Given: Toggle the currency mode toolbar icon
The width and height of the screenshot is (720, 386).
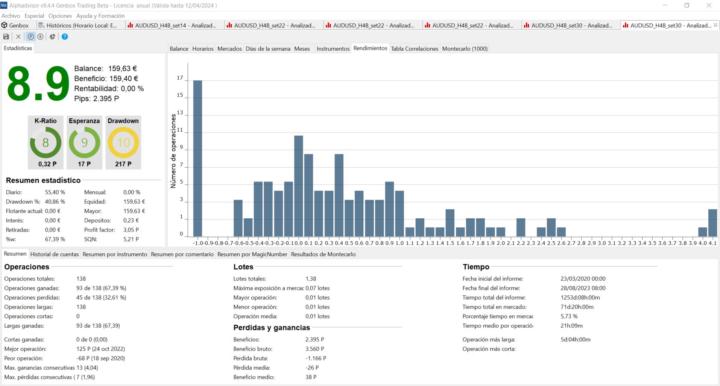Looking at the screenshot, I should click(x=40, y=37).
